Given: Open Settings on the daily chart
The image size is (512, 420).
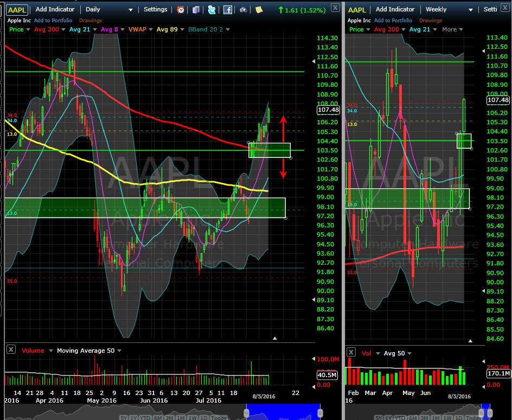Looking at the screenshot, I should [x=155, y=10].
